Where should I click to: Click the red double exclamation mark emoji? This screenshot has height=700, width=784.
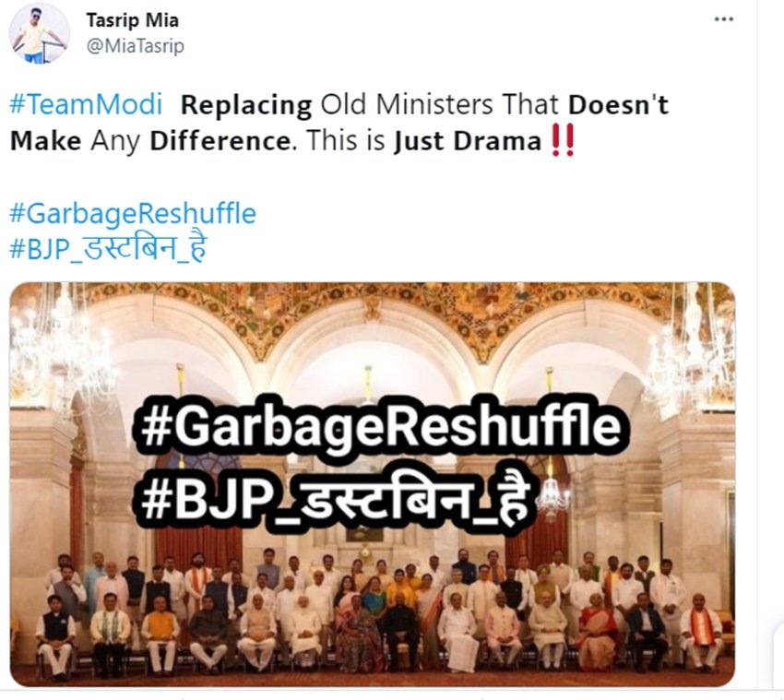tap(563, 140)
